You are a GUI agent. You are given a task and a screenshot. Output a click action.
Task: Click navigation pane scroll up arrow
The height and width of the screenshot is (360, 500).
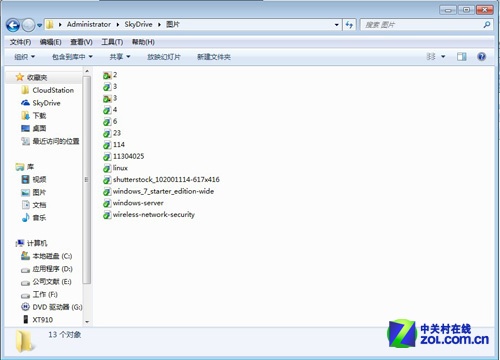click(x=87, y=71)
